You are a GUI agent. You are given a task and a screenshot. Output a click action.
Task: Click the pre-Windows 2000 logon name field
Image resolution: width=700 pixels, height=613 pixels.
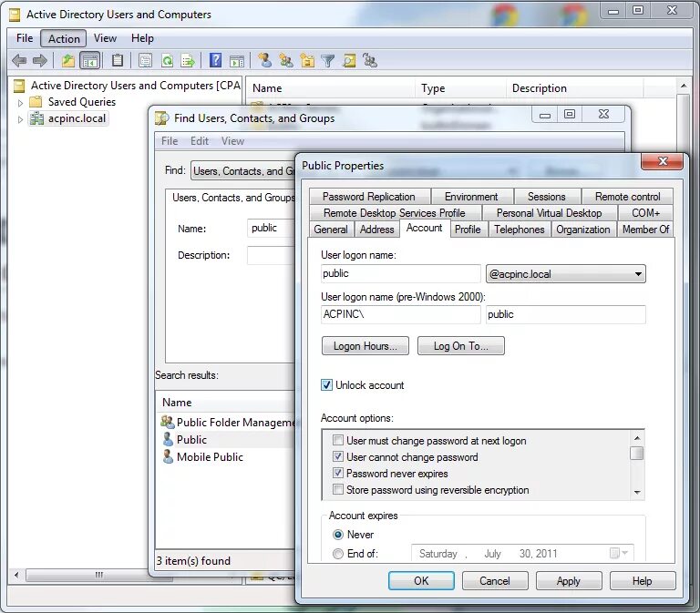565,314
